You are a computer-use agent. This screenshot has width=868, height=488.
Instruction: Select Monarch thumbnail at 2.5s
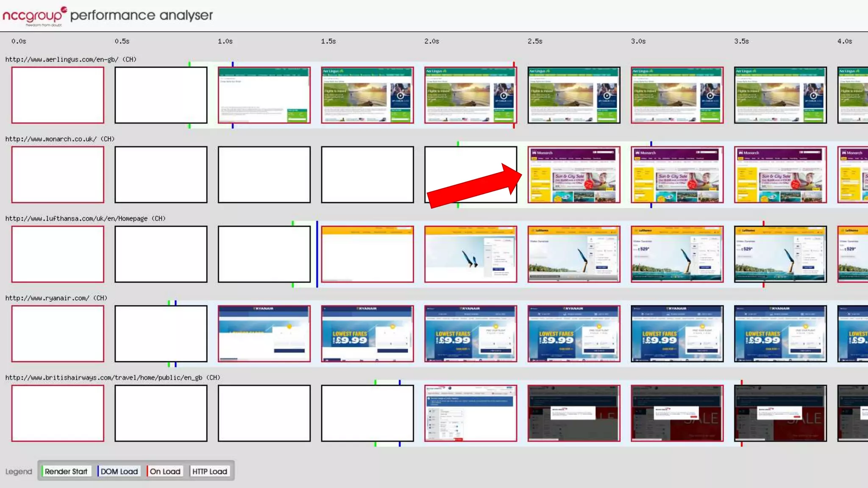coord(573,175)
